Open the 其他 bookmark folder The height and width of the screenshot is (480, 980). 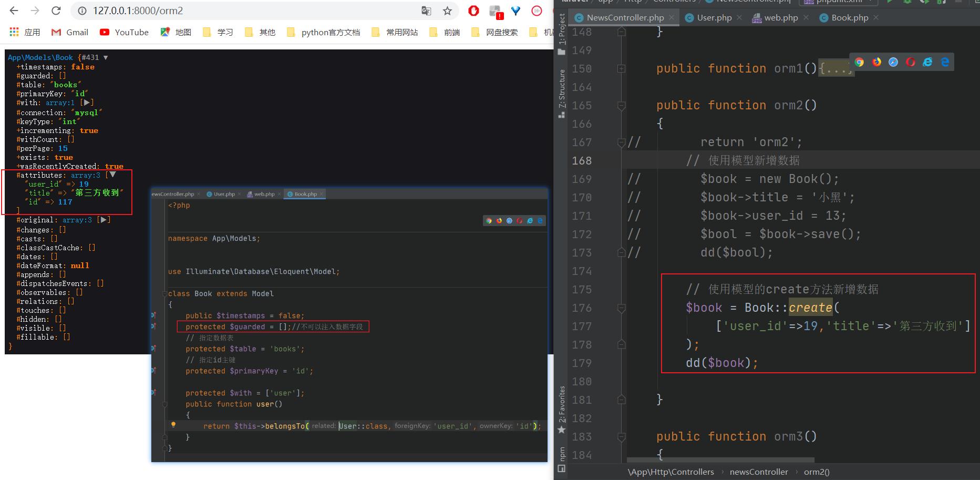point(260,32)
